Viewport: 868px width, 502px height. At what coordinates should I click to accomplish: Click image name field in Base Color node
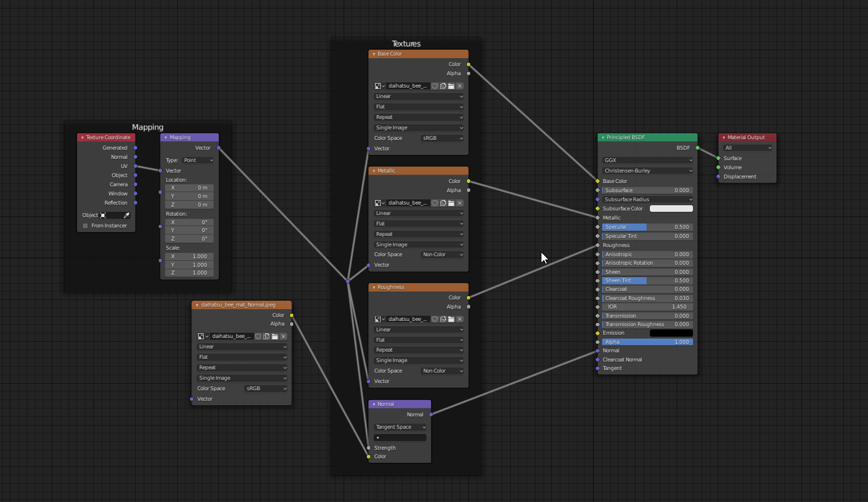408,86
